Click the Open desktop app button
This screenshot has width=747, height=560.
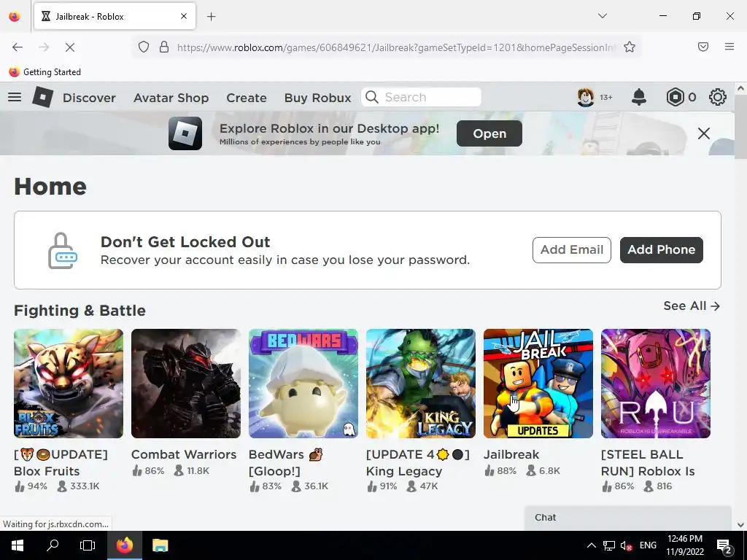click(x=489, y=133)
